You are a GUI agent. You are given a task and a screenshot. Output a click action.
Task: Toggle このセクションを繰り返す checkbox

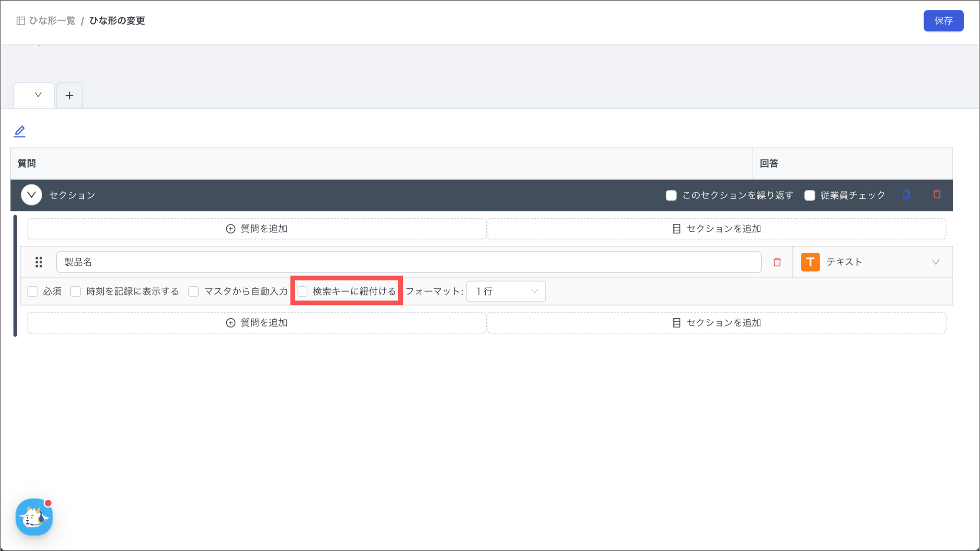click(x=671, y=195)
